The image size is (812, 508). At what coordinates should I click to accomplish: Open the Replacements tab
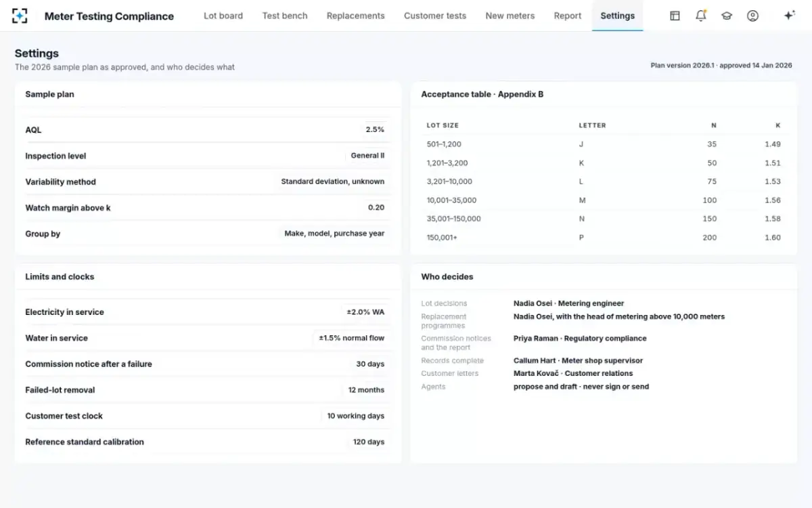pyautogui.click(x=355, y=16)
